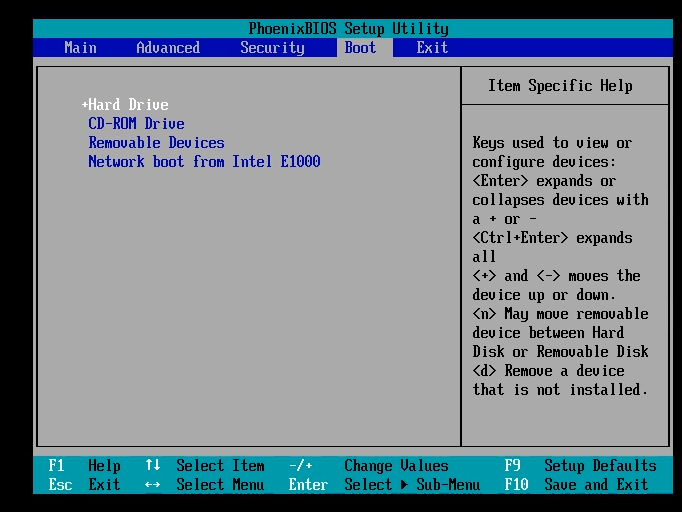Click help line '<Ctrl+Enter> expands'

552,238
